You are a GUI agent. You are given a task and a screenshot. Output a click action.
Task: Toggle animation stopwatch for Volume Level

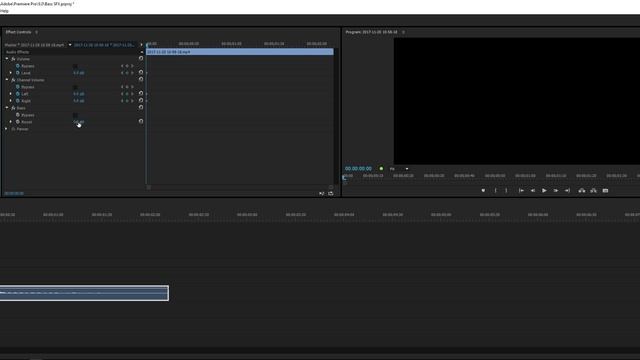[x=18, y=73]
